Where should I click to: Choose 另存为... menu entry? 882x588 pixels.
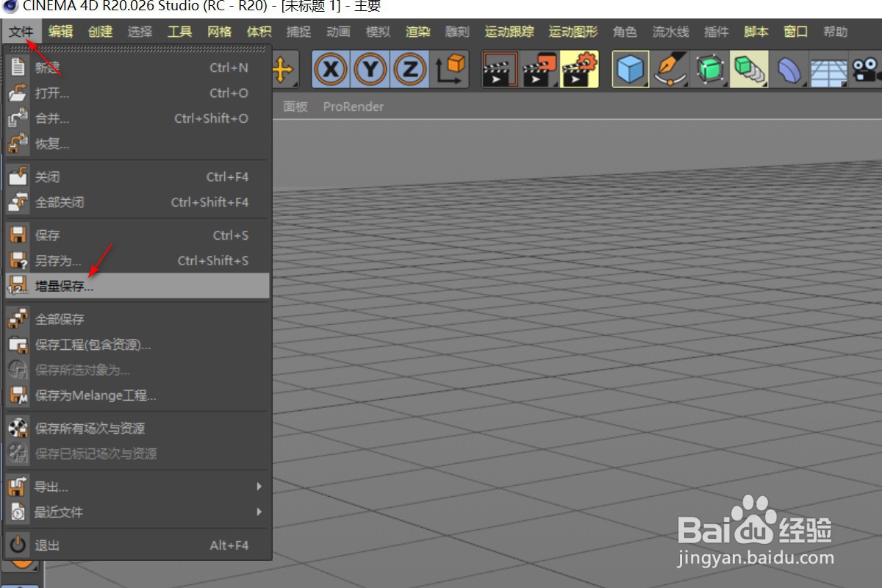(138, 261)
